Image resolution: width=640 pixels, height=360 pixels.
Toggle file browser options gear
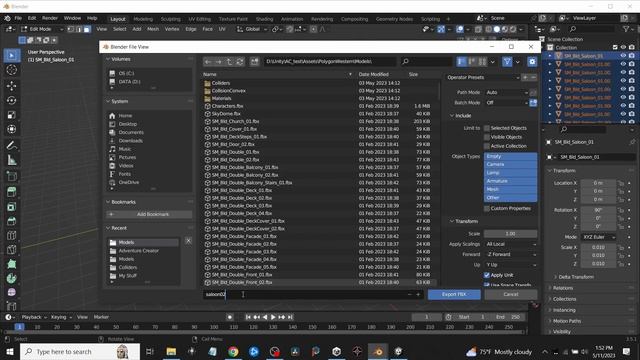tap(532, 62)
